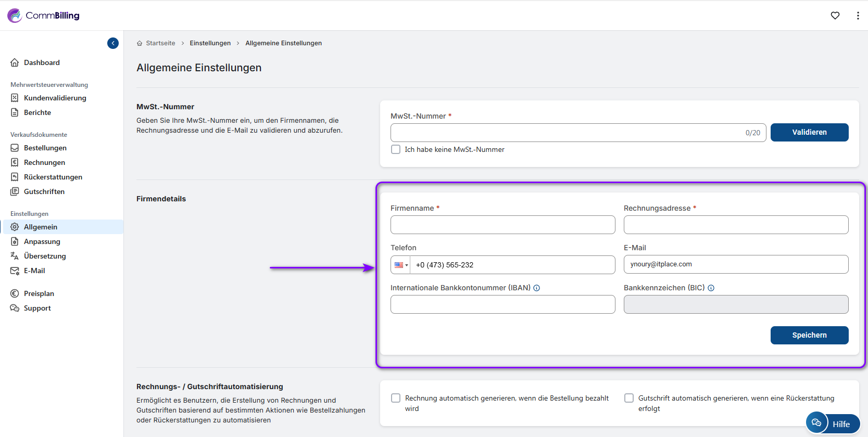The image size is (868, 437).
Task: Click the IBAN info icon
Action: click(536, 288)
